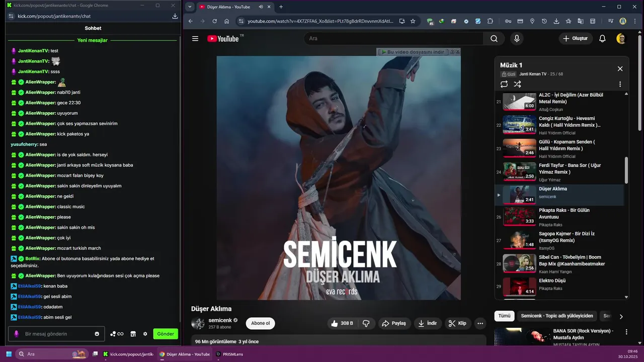Viewport: 644px width, 362px height.
Task: Mute the Düşer Aklıma tab audio
Action: pos(261,7)
